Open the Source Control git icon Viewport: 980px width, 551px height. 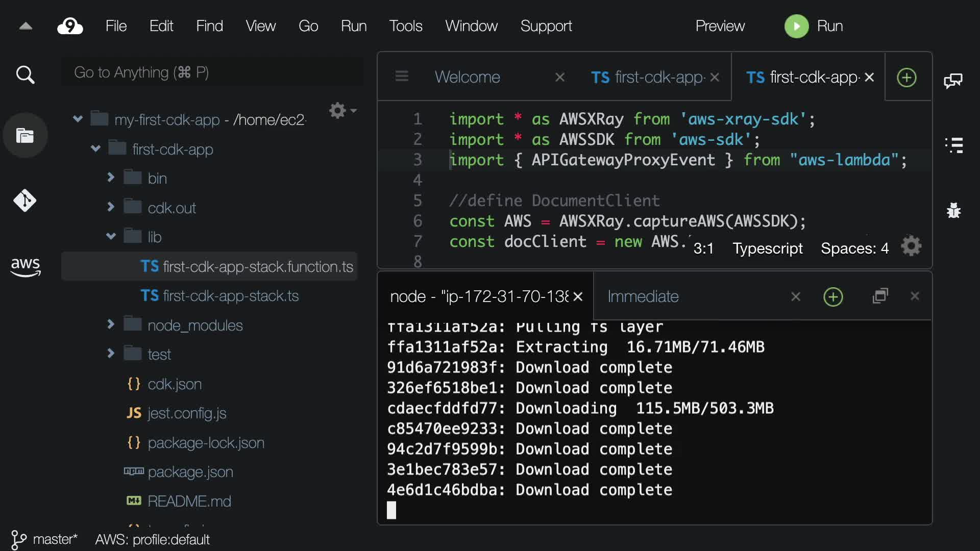pyautogui.click(x=25, y=201)
